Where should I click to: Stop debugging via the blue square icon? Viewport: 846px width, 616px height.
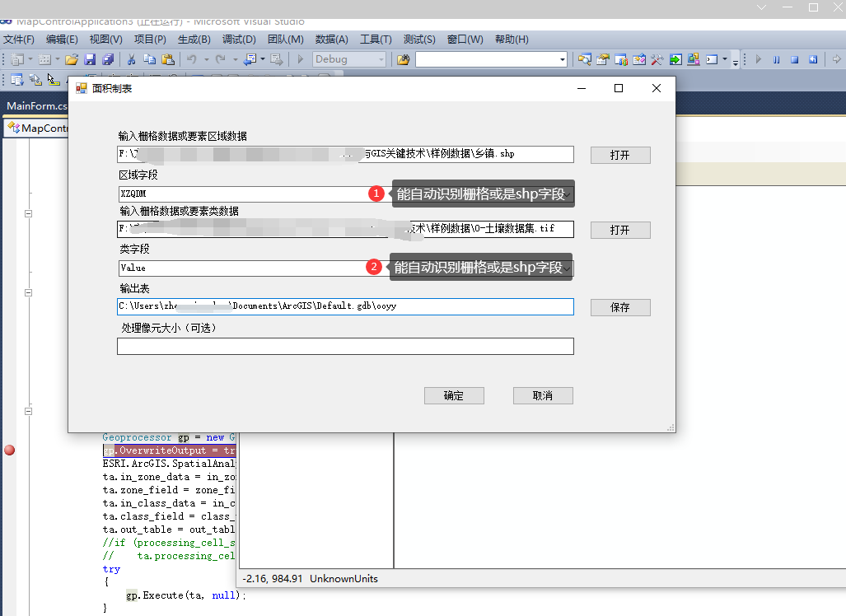coord(793,59)
